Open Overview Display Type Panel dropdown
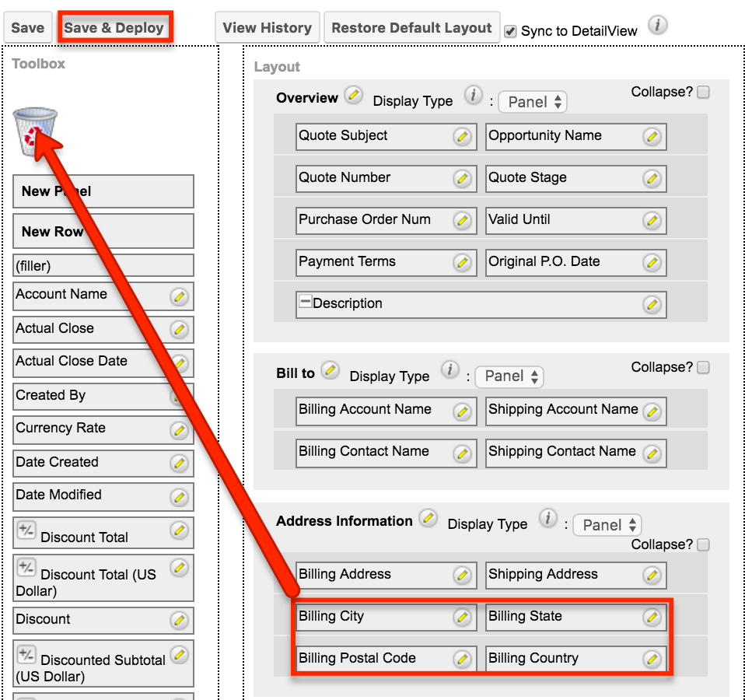The image size is (745, 700). (x=533, y=102)
